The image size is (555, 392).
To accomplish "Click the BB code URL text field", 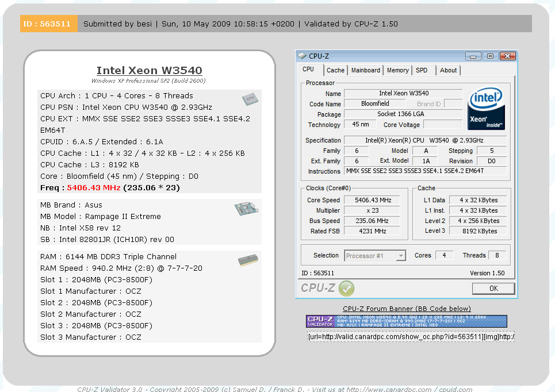I will pos(411,336).
